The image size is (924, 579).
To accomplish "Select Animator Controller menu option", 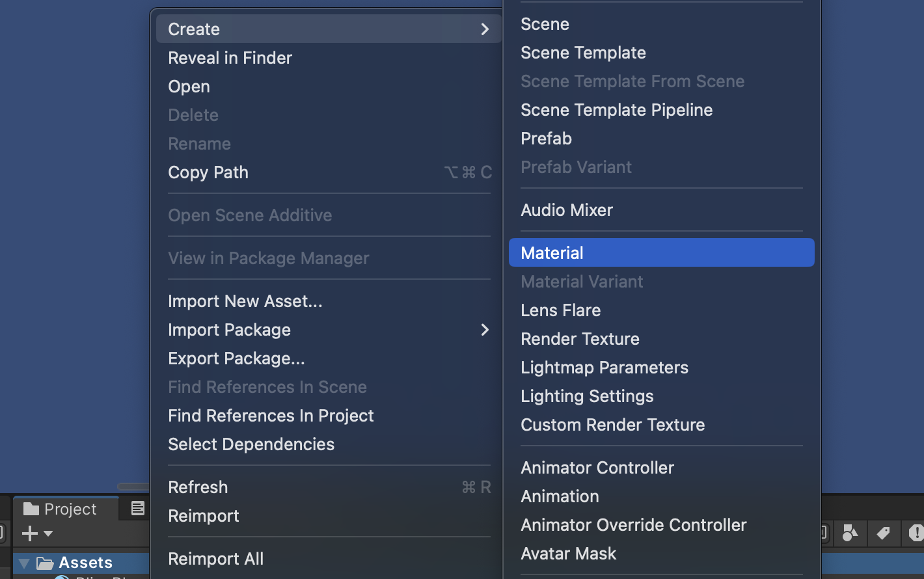I will 597,468.
